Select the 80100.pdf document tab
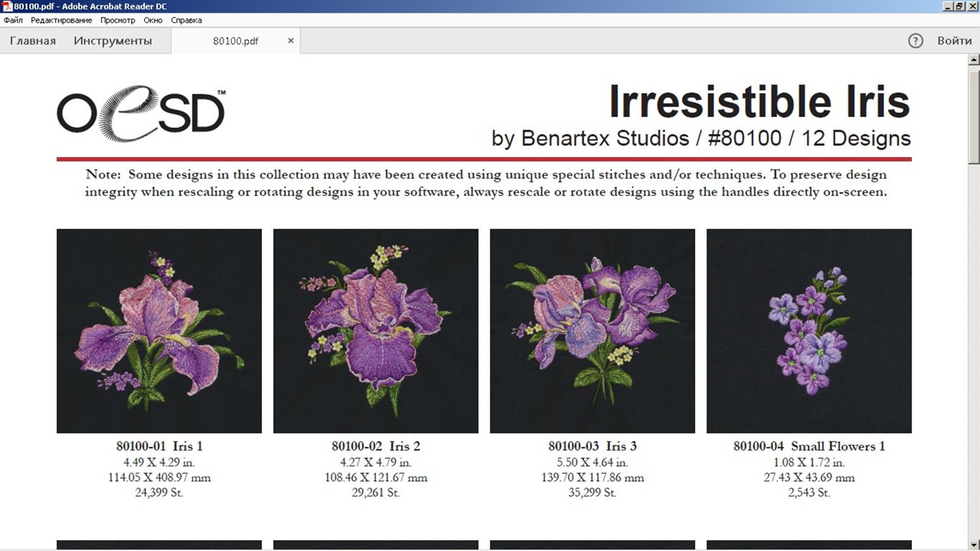The height and width of the screenshot is (551, 980). [x=236, y=41]
